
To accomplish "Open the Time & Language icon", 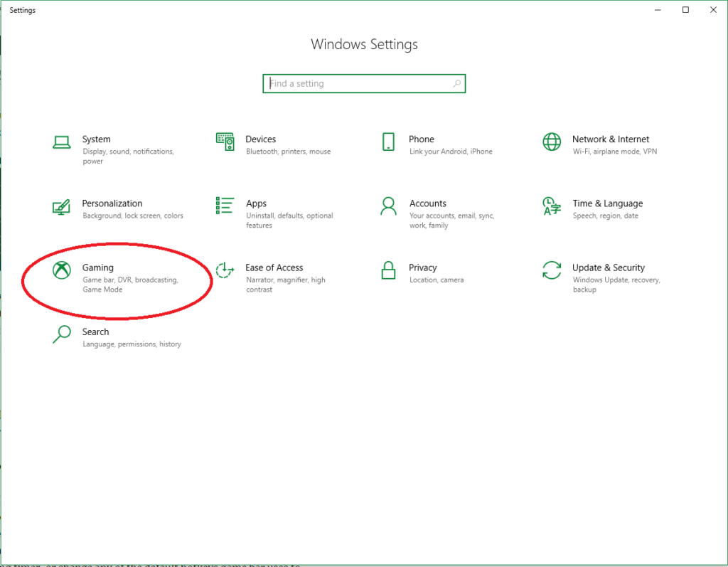I will point(552,206).
